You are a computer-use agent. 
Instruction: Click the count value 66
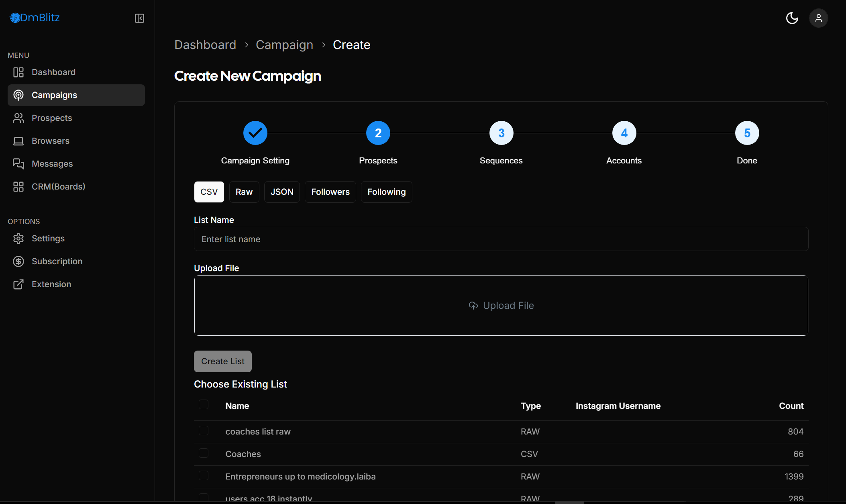pos(798,454)
